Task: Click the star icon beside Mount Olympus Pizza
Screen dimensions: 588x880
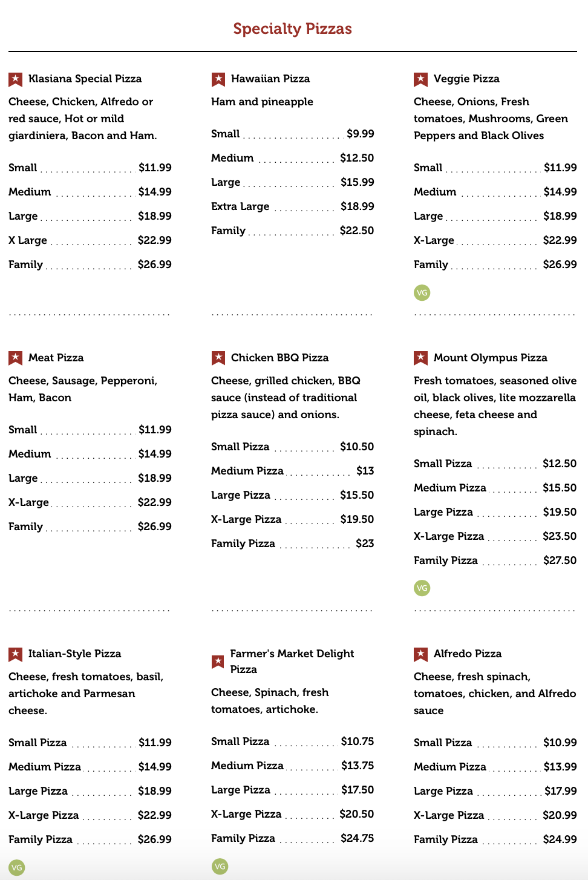Action: pos(421,358)
